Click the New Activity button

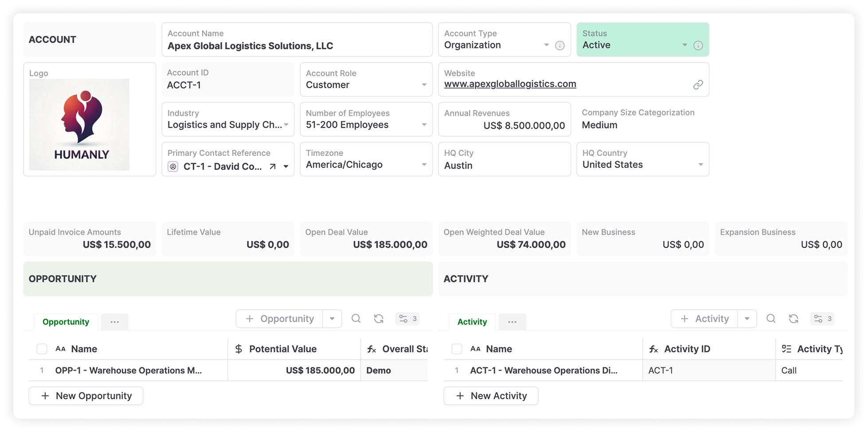click(491, 396)
